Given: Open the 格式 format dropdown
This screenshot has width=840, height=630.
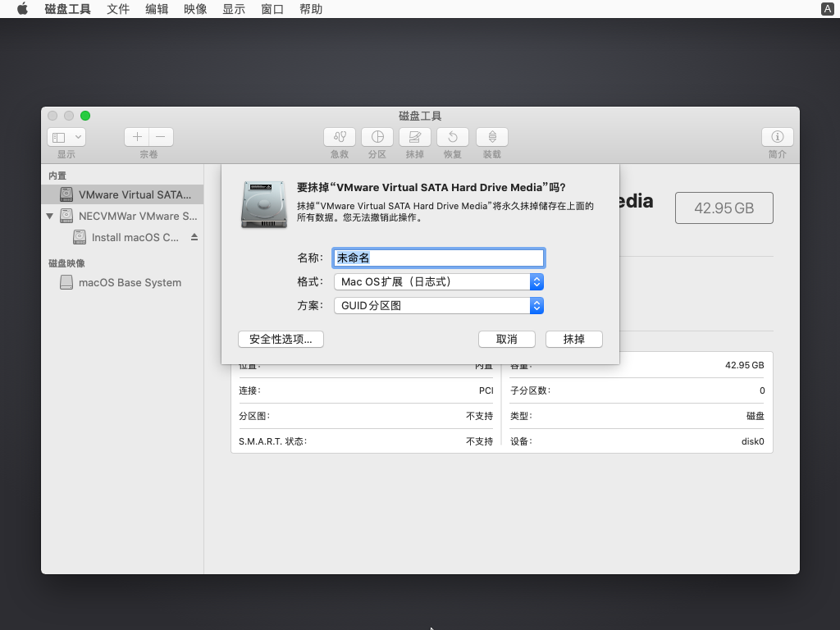Looking at the screenshot, I should (439, 282).
